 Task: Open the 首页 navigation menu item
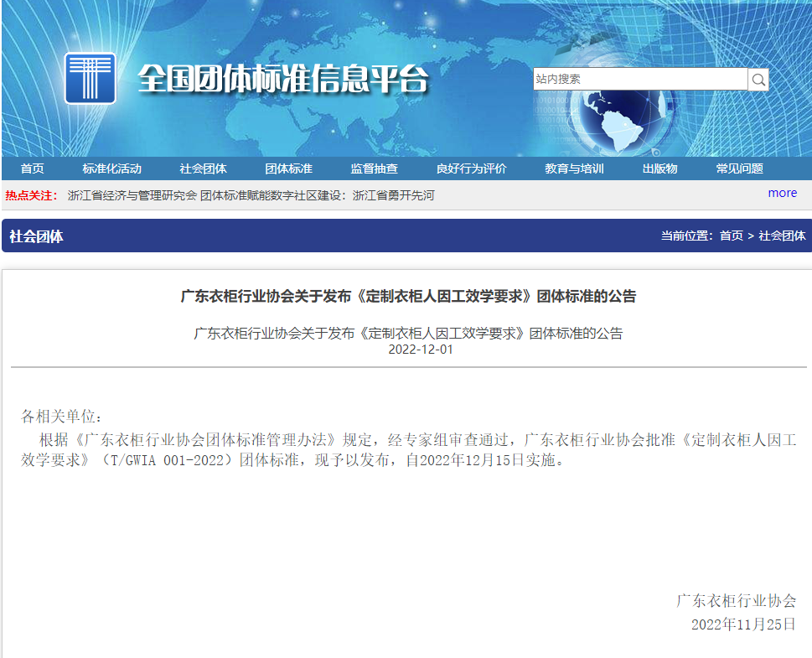pos(32,168)
